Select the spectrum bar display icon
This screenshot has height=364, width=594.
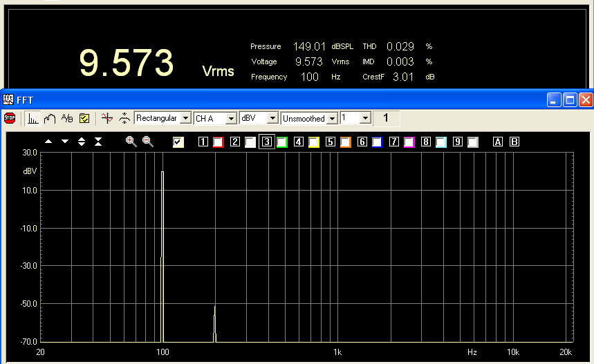tap(33, 118)
